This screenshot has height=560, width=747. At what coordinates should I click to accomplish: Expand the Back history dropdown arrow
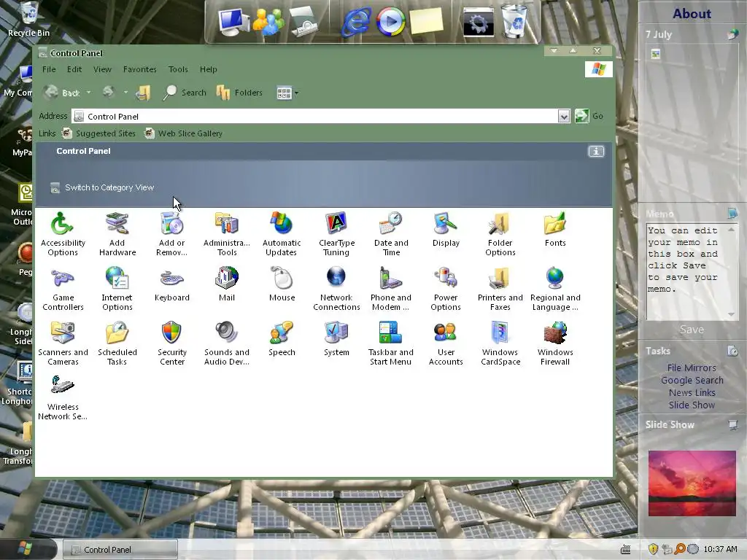88,93
